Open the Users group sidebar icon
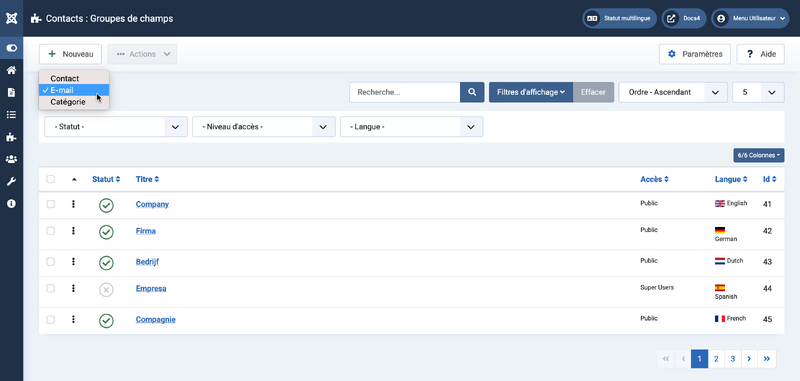The height and width of the screenshot is (381, 800). click(x=11, y=159)
